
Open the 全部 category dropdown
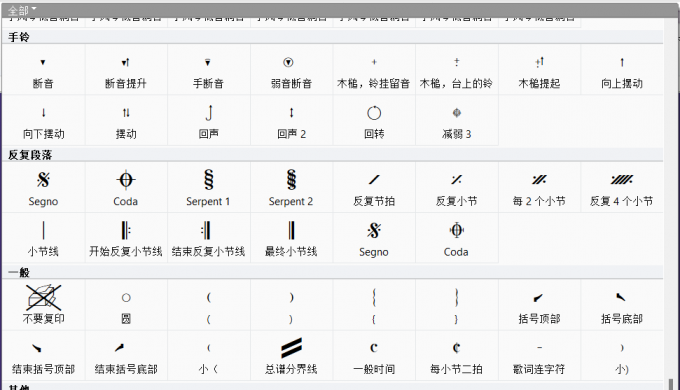click(22, 10)
